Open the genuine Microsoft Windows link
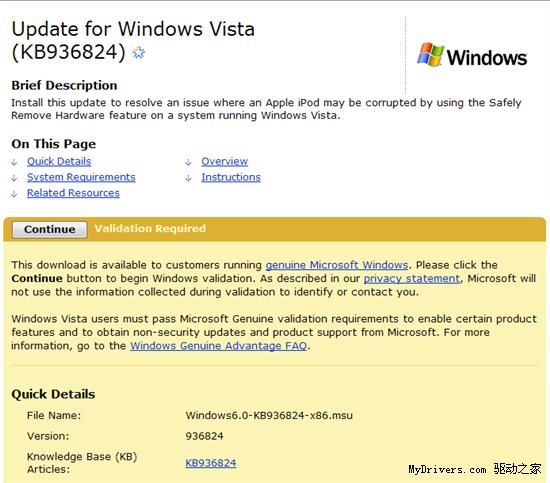Screen dimensions: 550x483 pos(337,265)
